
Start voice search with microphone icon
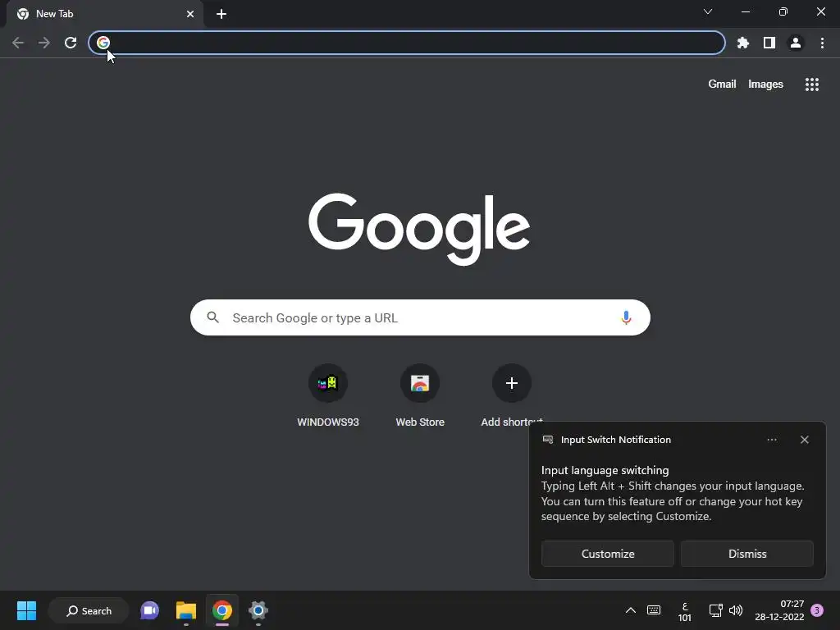click(x=626, y=317)
